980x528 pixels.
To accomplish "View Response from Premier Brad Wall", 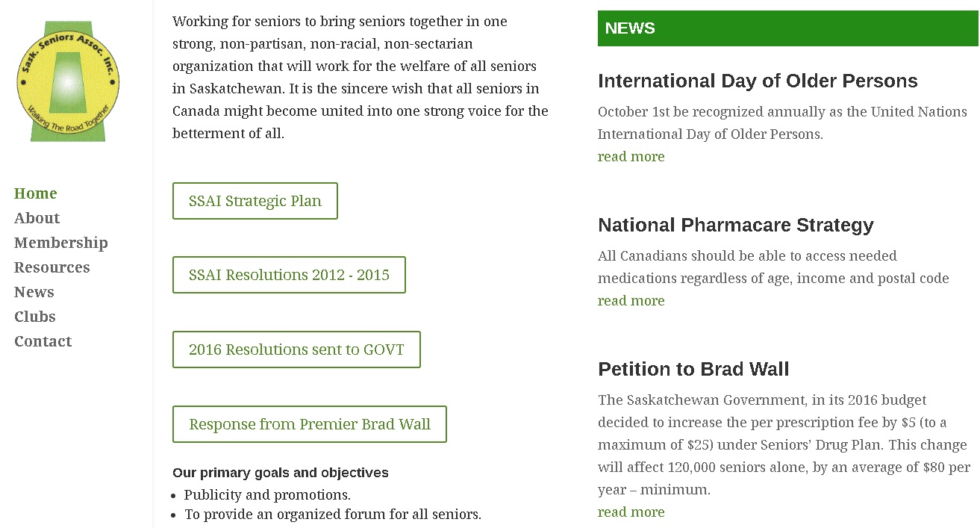I will pyautogui.click(x=310, y=424).
